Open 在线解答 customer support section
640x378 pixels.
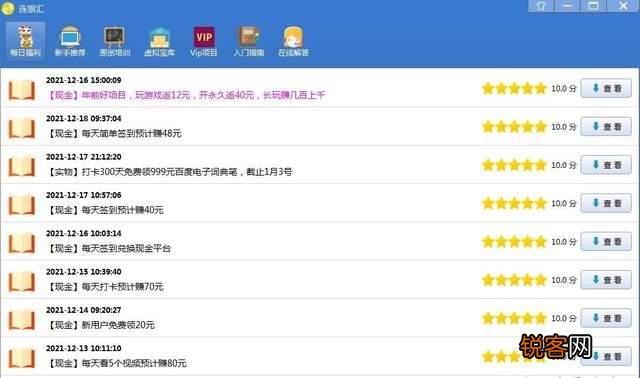pyautogui.click(x=293, y=41)
